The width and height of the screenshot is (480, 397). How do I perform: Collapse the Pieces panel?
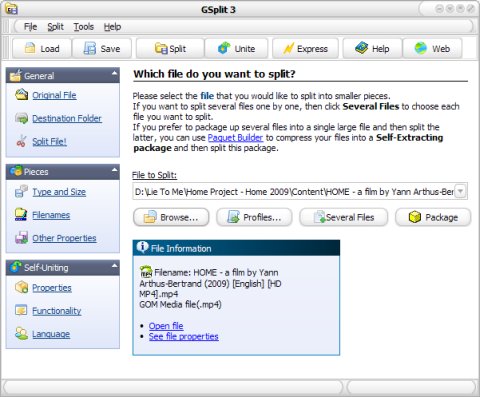click(x=114, y=169)
